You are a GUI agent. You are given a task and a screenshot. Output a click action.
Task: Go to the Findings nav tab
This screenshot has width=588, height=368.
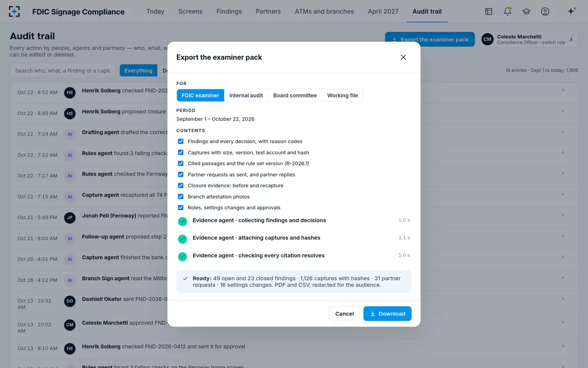(229, 11)
